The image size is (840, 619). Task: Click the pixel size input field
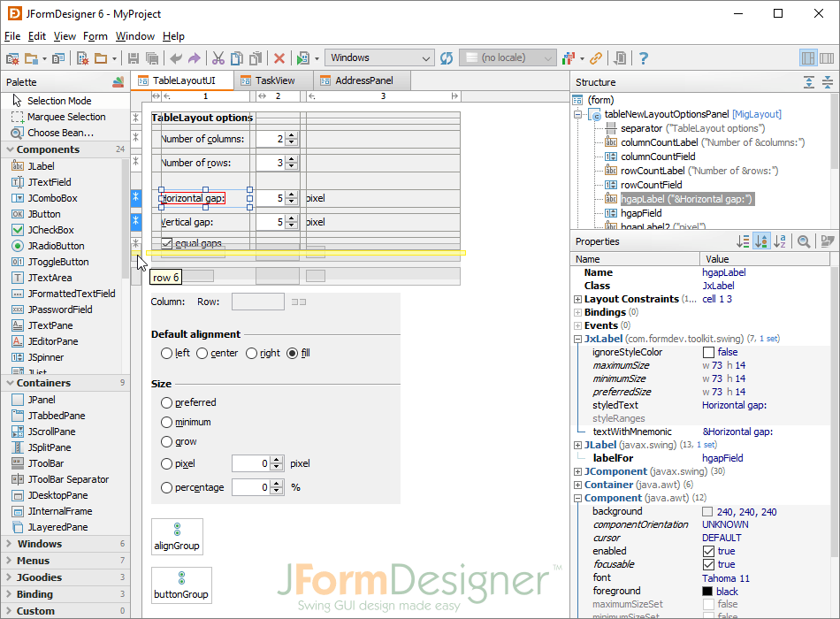[x=251, y=464]
